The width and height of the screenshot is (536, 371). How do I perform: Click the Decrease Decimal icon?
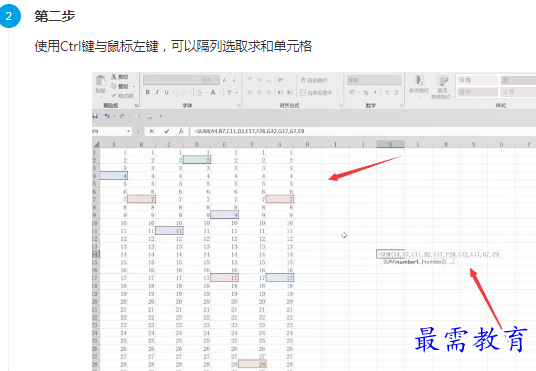[397, 92]
